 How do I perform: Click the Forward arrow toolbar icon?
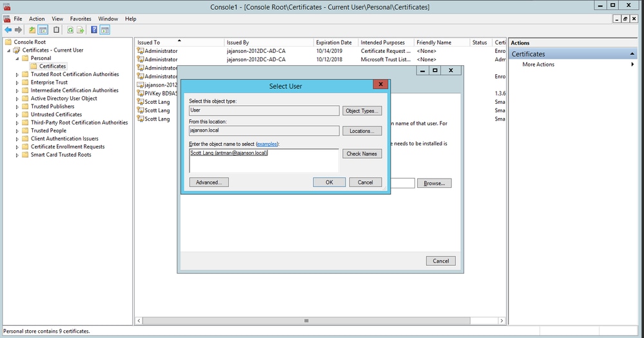click(x=18, y=30)
